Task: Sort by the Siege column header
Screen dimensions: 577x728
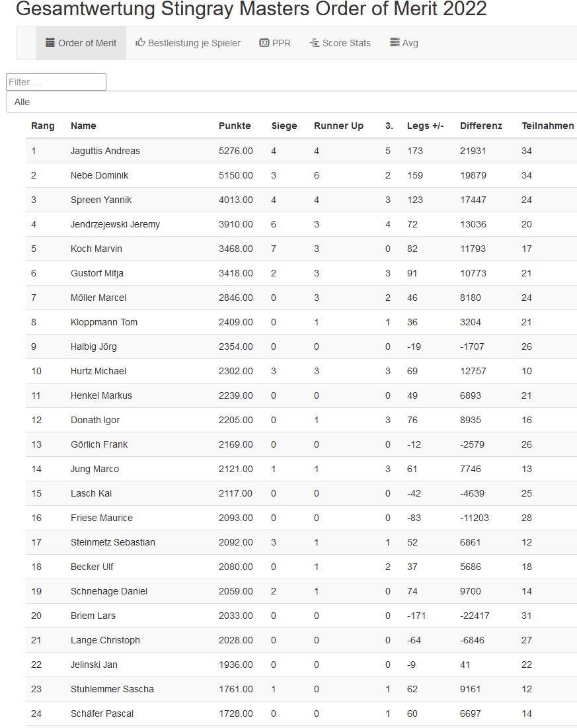Action: pos(284,126)
